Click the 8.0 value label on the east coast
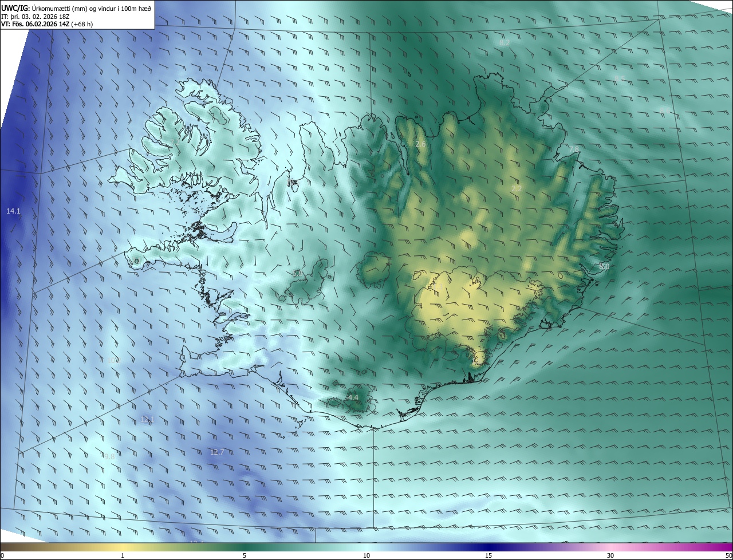The image size is (733, 560). (604, 266)
